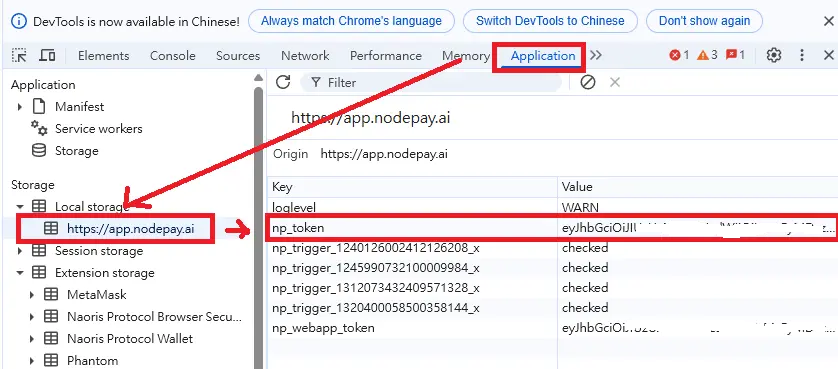838x369 pixels.
Task: Click Always match Chrome's language button
Action: [351, 21]
